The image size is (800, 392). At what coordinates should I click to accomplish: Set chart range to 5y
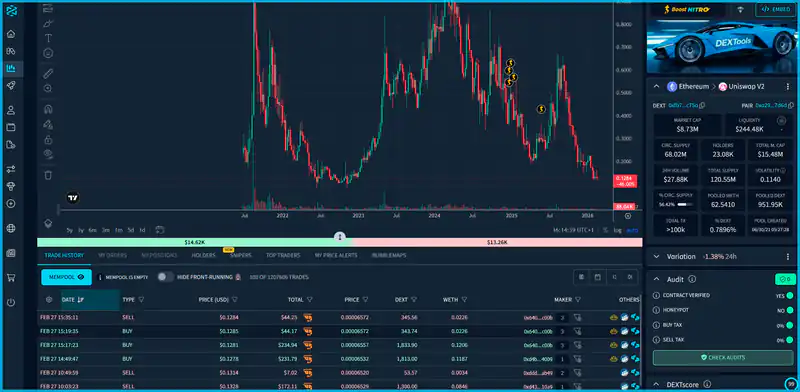(69, 230)
